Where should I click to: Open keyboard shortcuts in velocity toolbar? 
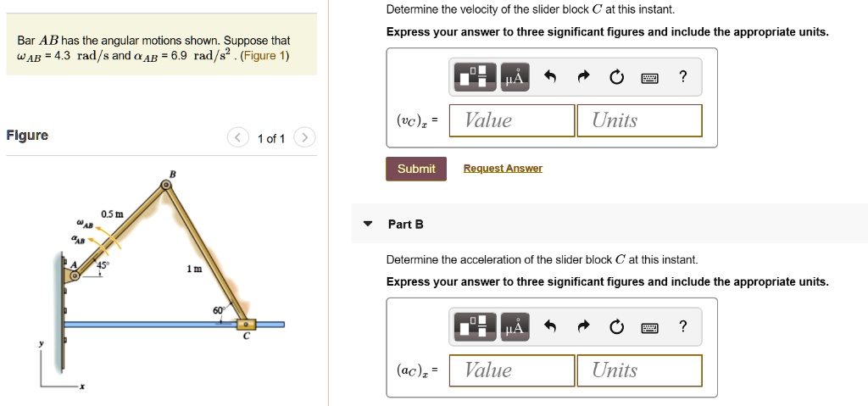pyautogui.click(x=650, y=78)
